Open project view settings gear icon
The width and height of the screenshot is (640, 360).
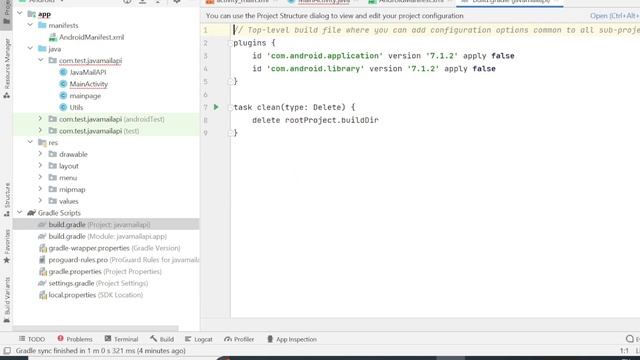[x=177, y=2]
